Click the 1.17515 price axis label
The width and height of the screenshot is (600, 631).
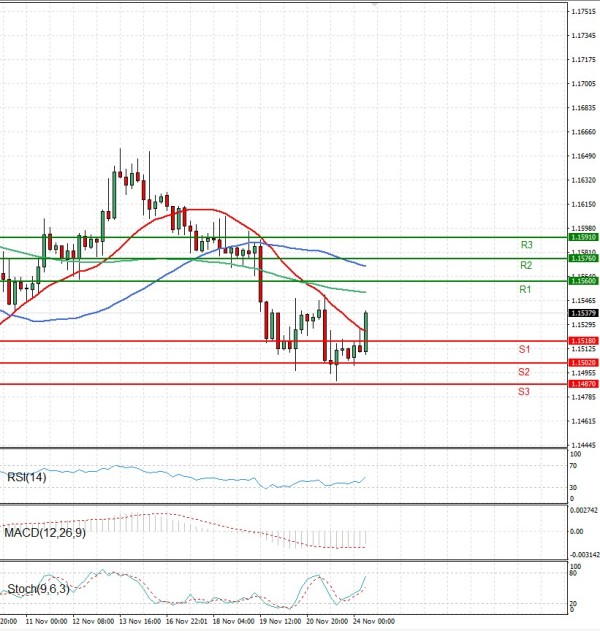pyautogui.click(x=583, y=12)
